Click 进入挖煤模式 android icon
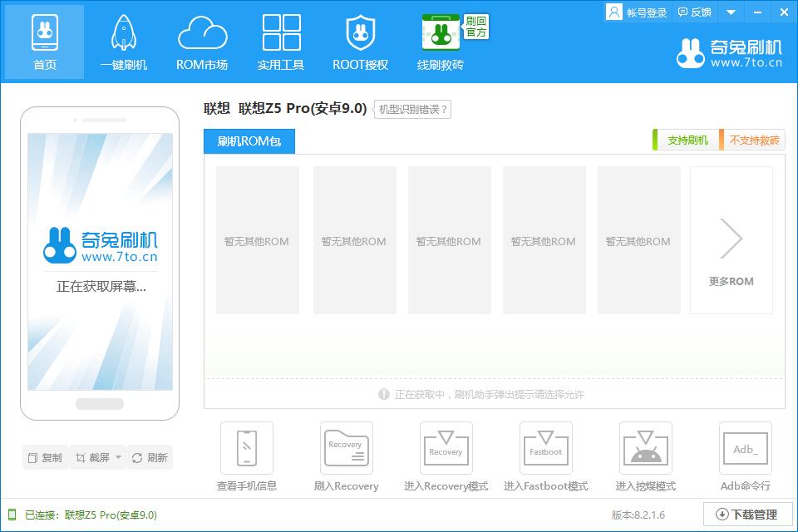798x532 pixels. click(x=646, y=448)
